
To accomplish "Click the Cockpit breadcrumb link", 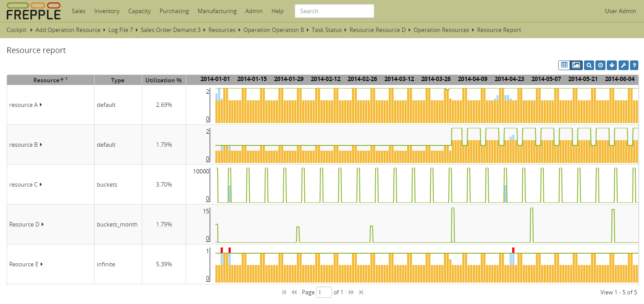I will coord(17,30).
